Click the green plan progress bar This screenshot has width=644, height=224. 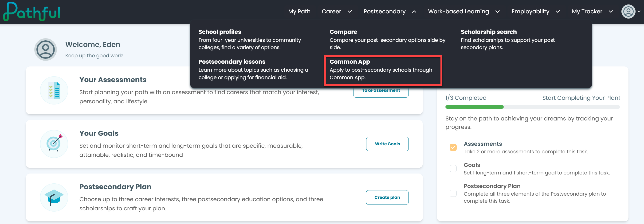474,107
